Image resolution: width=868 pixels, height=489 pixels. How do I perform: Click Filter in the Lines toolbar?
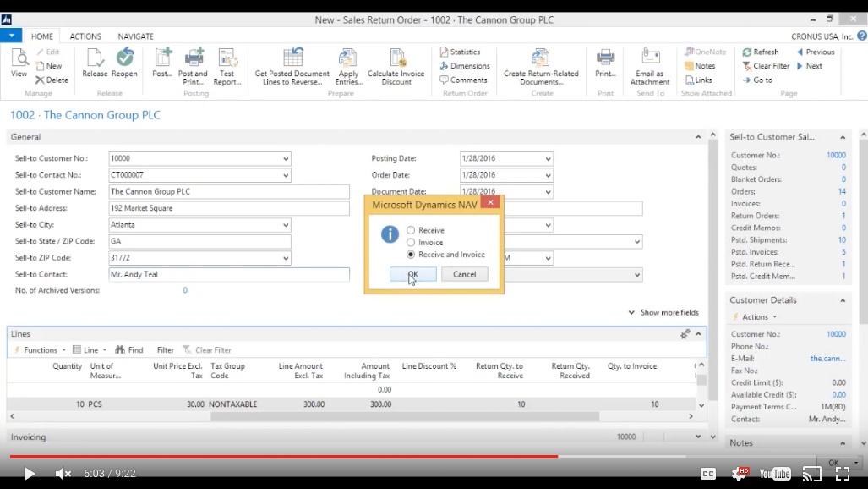coord(165,350)
